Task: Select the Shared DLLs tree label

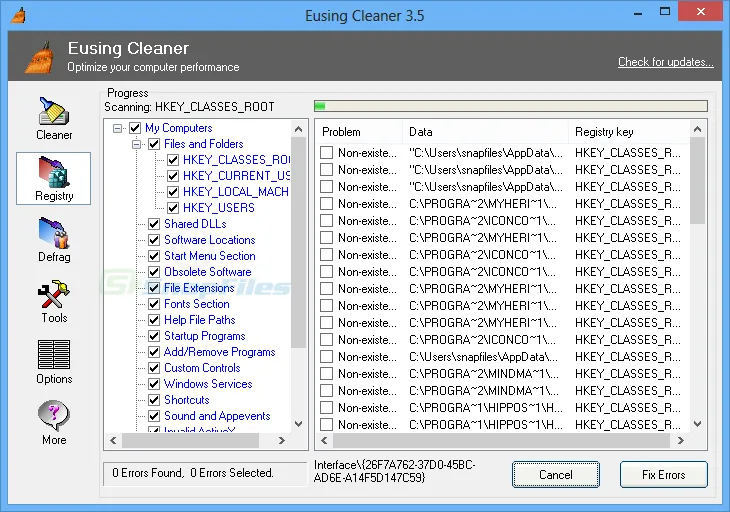Action: click(195, 224)
